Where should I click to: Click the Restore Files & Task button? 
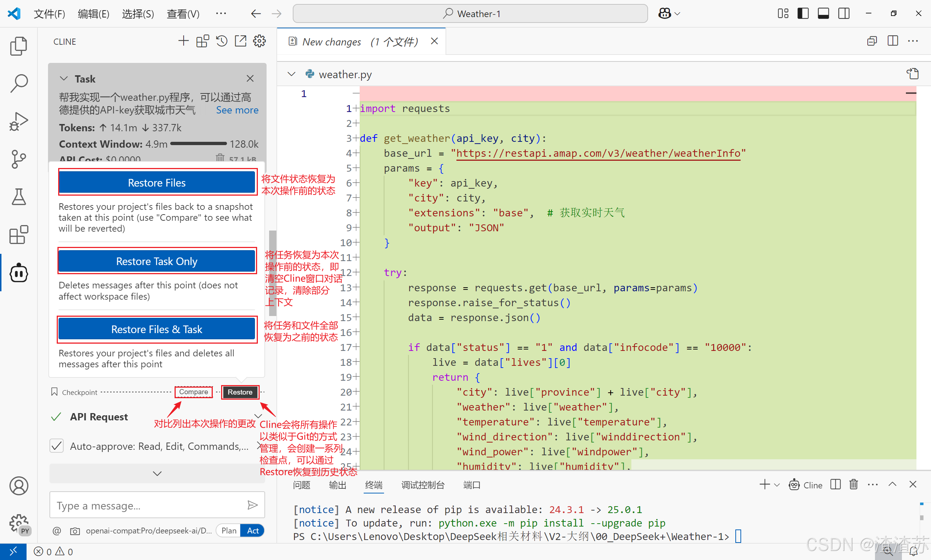click(157, 329)
